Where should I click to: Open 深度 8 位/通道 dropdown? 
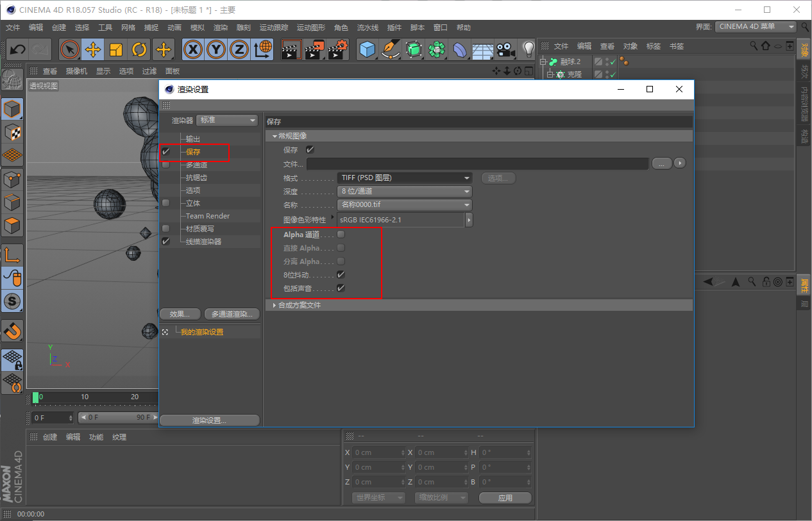[405, 191]
